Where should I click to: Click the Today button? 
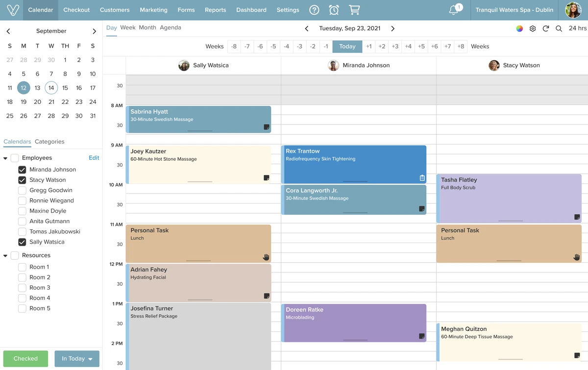pos(347,47)
